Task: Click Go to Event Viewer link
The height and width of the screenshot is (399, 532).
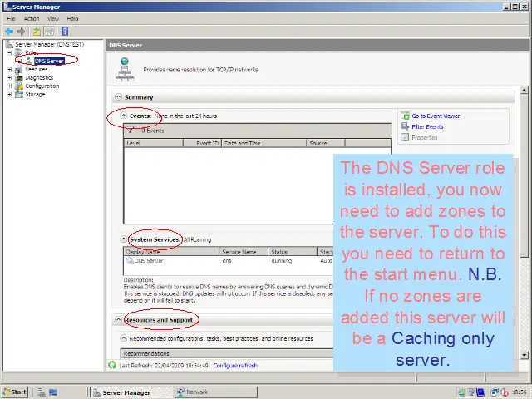Action: [436, 116]
